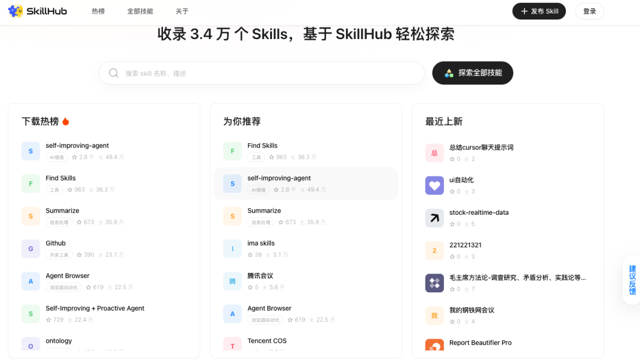Open the 关于 menu item
This screenshot has width=640, height=364.
click(x=182, y=11)
